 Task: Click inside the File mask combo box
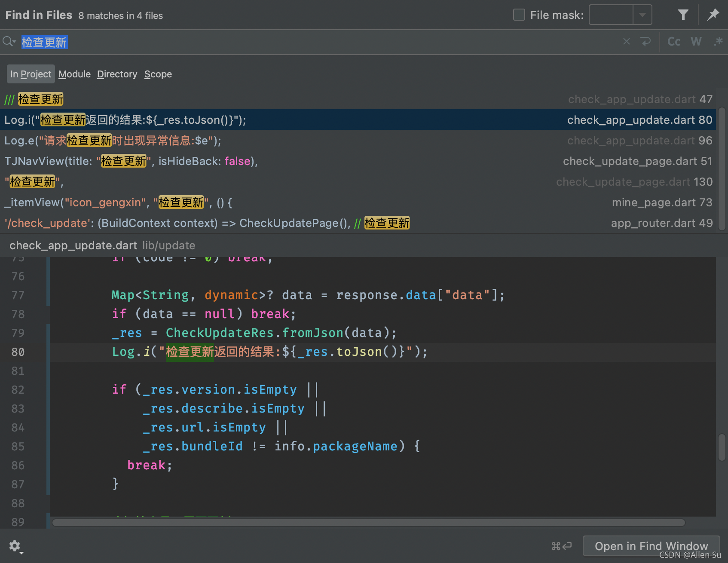pos(611,15)
